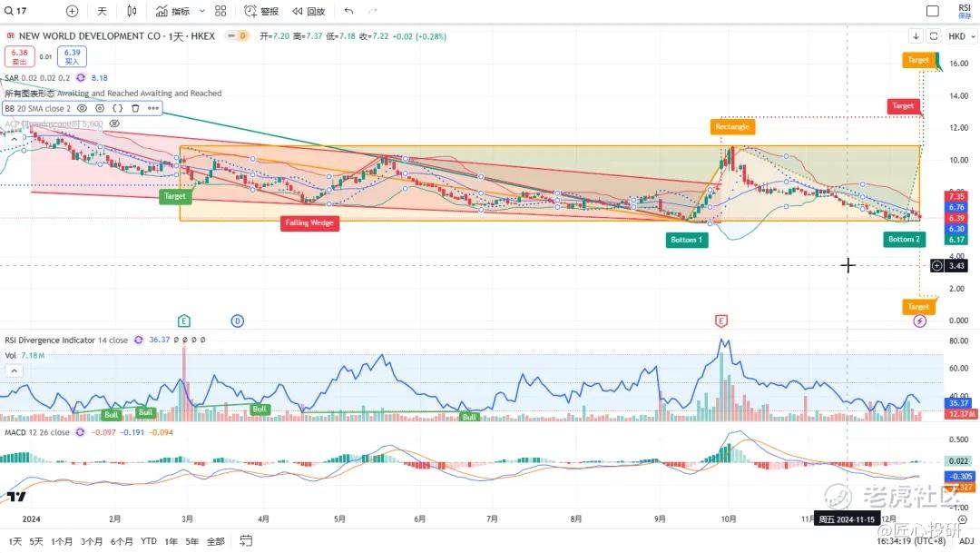This screenshot has height=553, width=980.
Task: Click the green Target label near 3月
Action: (x=175, y=196)
